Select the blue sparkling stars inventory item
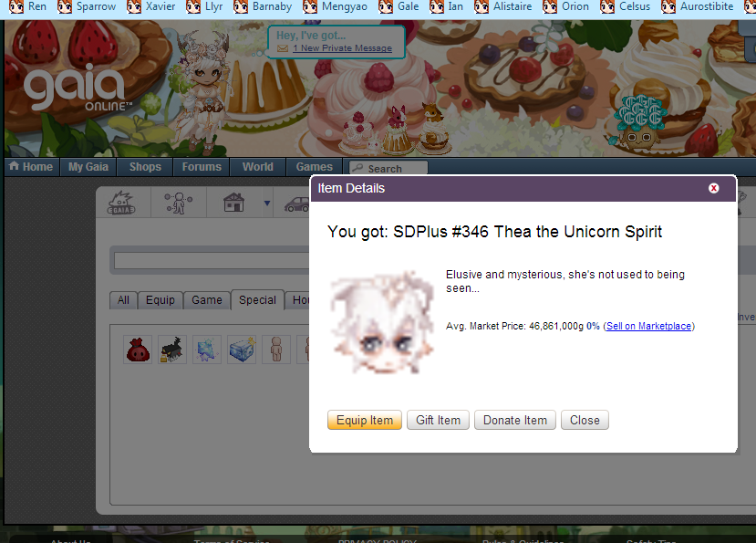The image size is (756, 543). coord(207,350)
